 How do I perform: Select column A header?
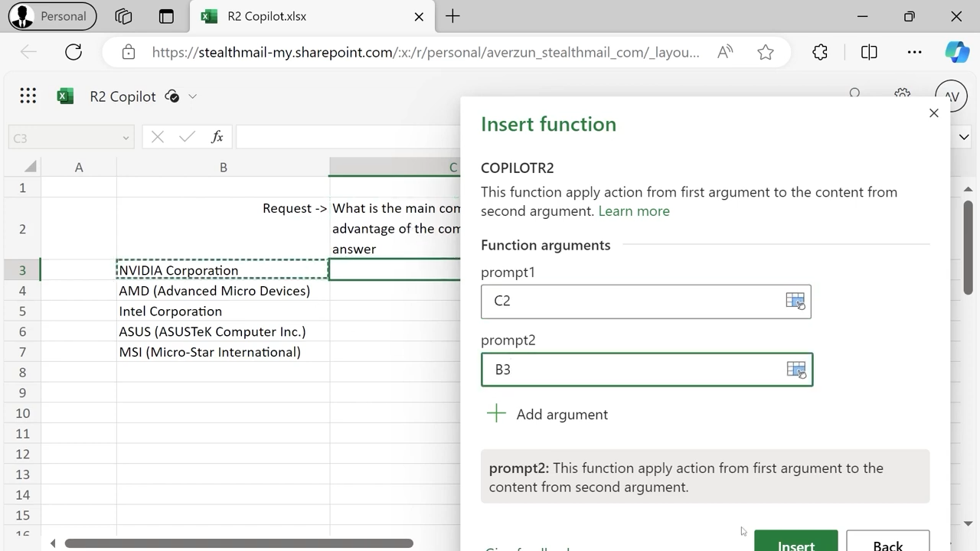(79, 167)
